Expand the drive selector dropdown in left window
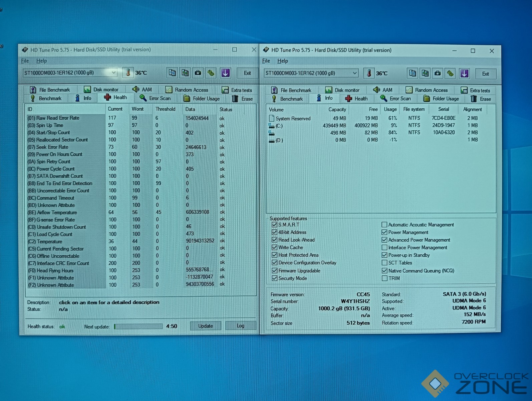The height and width of the screenshot is (401, 532). 113,73
